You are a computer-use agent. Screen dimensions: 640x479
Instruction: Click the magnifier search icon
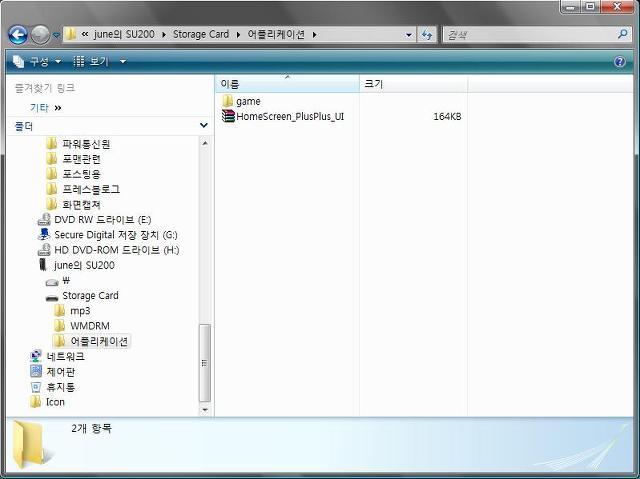click(x=622, y=34)
